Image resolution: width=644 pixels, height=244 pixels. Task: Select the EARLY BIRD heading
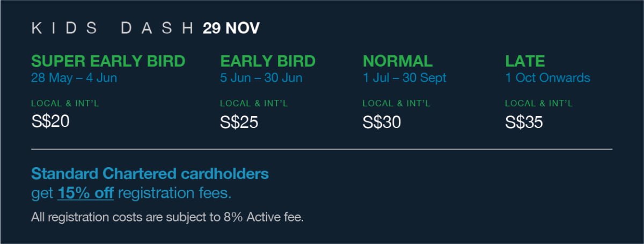point(268,61)
